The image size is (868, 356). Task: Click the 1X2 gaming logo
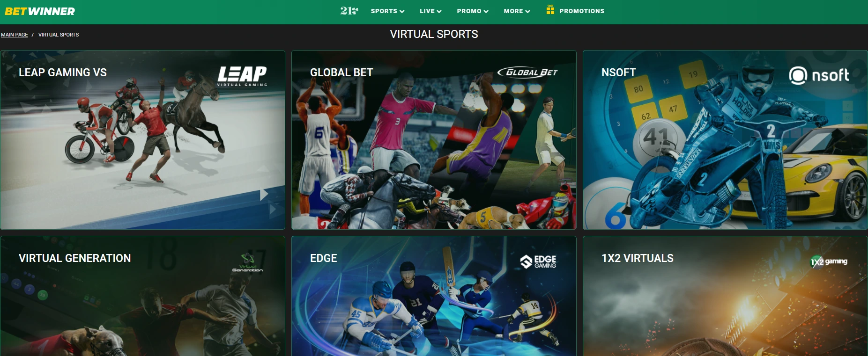click(829, 262)
